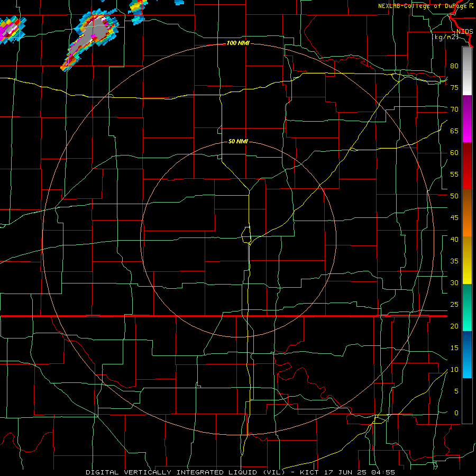Screen dimensions: 476x476
Task: Click the "NEXLAB-College of DuPage" credit text
Action: click(424, 6)
